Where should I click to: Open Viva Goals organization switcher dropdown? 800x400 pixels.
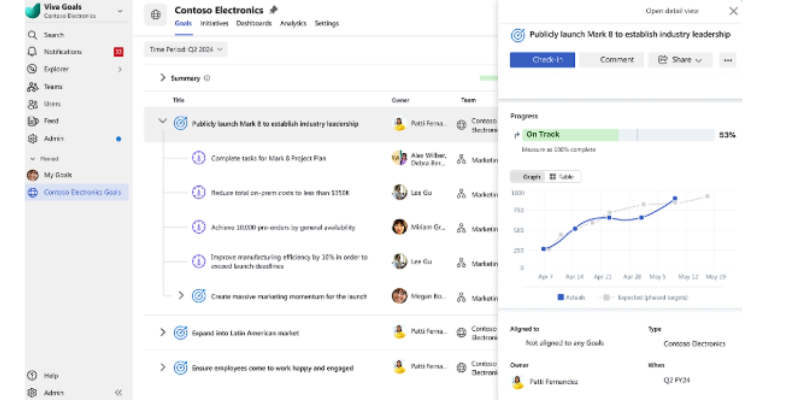click(120, 11)
